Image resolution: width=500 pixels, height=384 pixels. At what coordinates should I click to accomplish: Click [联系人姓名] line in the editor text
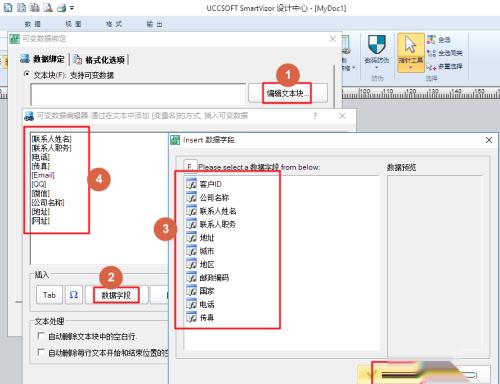[x=52, y=139]
